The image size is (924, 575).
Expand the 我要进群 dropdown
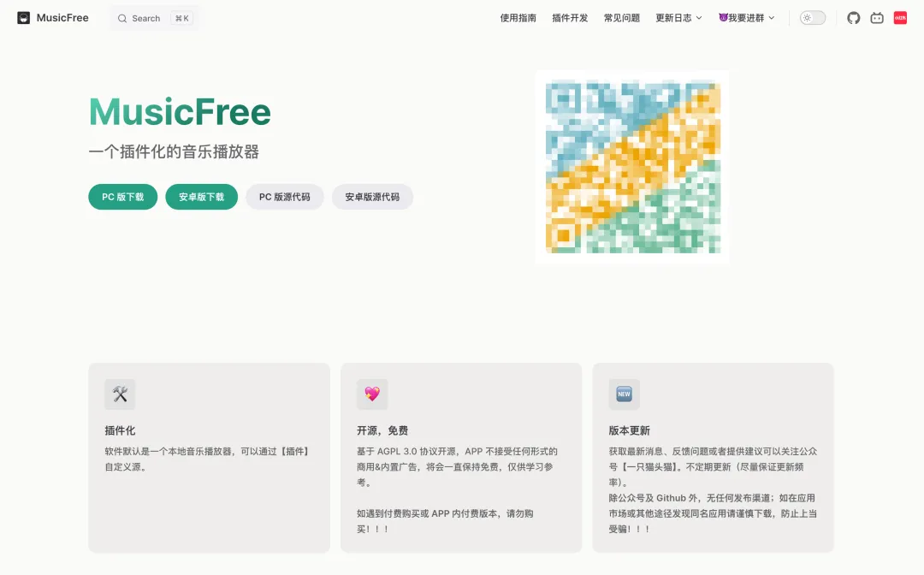pos(747,18)
